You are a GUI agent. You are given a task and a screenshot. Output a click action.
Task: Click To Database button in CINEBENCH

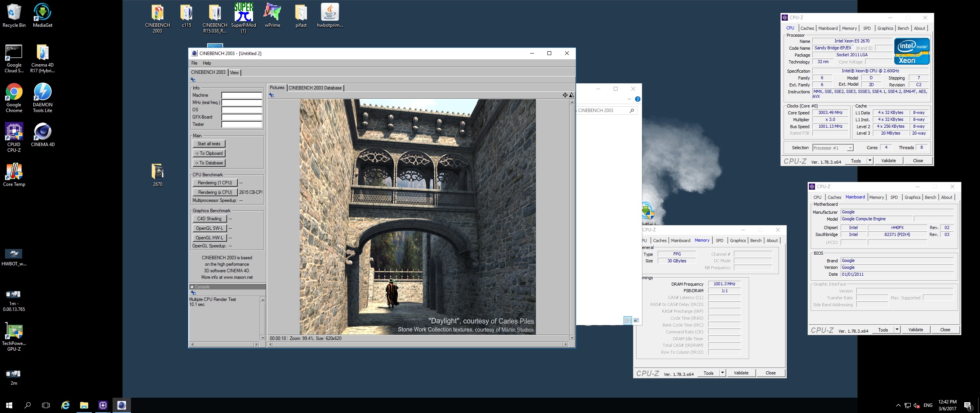[x=209, y=163]
